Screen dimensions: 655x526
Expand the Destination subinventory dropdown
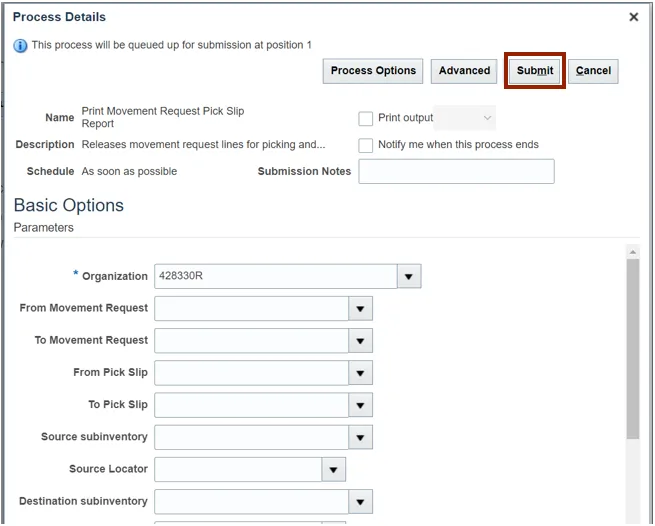(361, 502)
